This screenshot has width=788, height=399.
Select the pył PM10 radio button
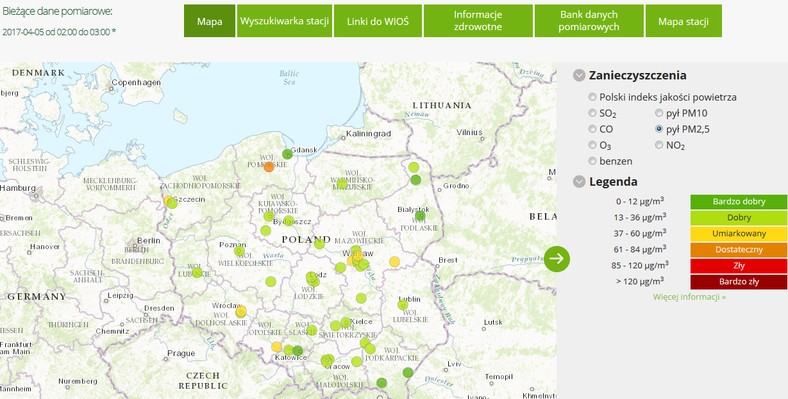pos(659,113)
